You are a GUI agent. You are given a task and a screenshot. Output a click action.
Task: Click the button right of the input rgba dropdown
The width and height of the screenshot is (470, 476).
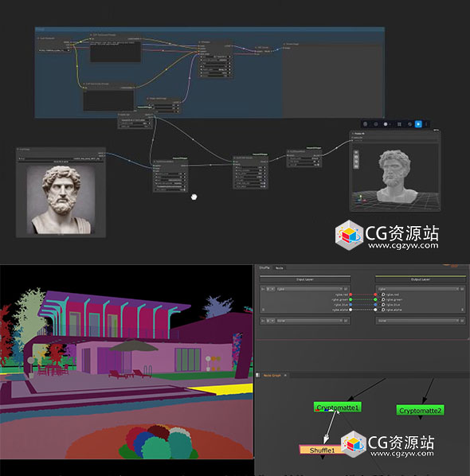(346, 289)
